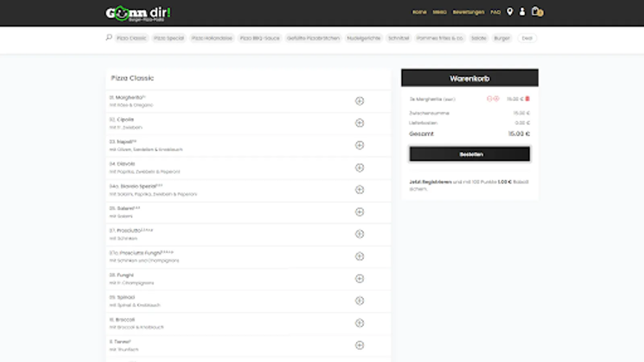Select the Pizza Classic category chip

tap(131, 38)
